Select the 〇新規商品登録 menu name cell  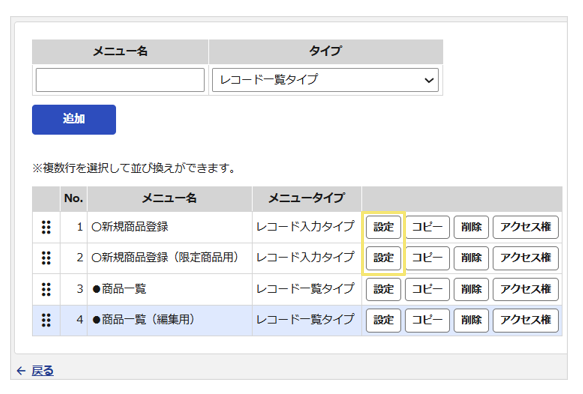point(170,227)
